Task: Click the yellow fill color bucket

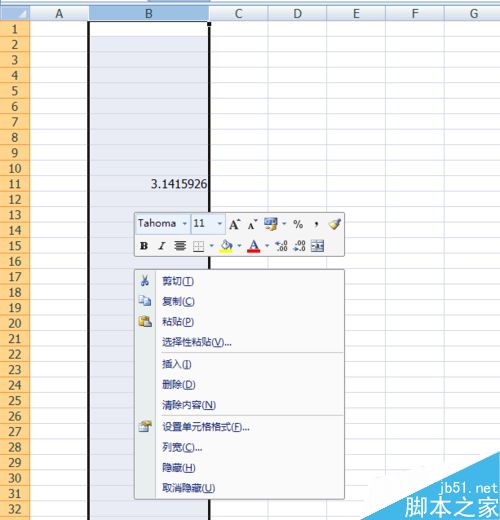Action: 226,246
